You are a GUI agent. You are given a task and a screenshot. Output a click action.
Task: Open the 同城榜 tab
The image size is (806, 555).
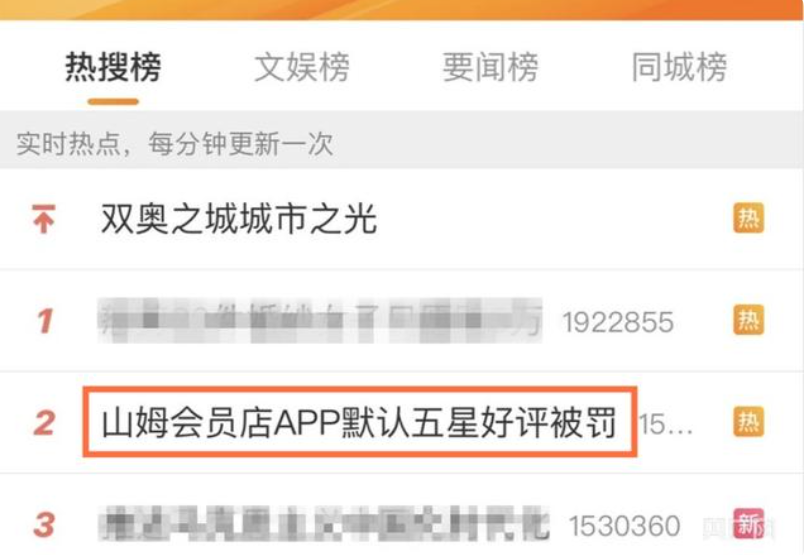(x=679, y=67)
